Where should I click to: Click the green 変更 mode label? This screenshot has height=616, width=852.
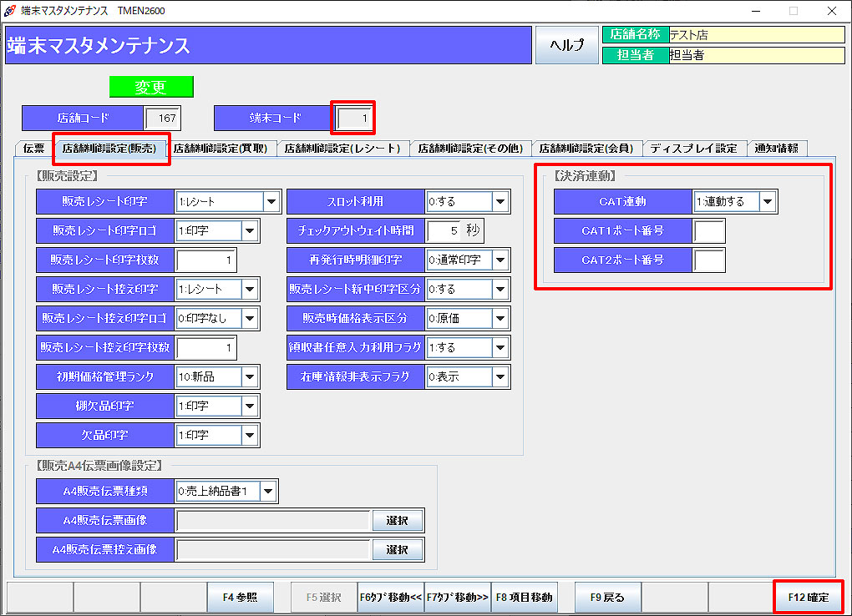[151, 87]
